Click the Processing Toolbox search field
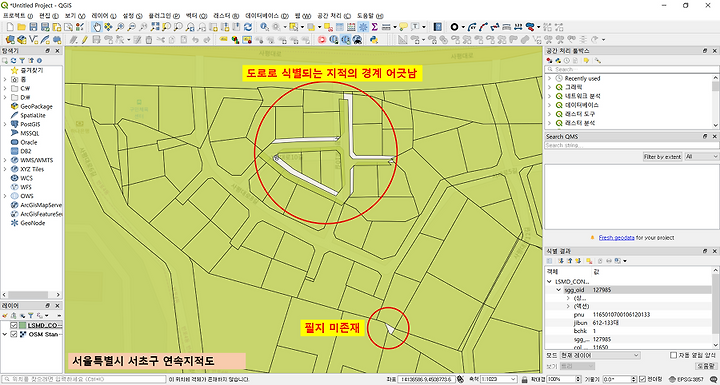This screenshot has width=720, height=385. point(631,69)
